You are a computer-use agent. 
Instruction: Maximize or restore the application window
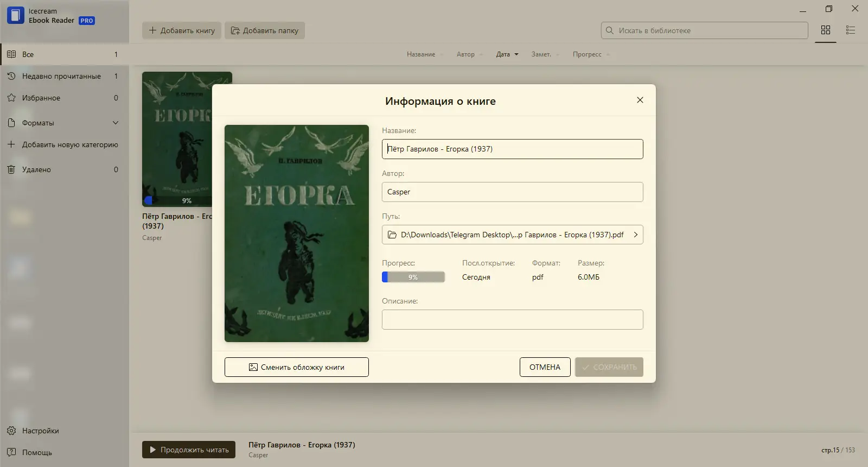pyautogui.click(x=829, y=9)
